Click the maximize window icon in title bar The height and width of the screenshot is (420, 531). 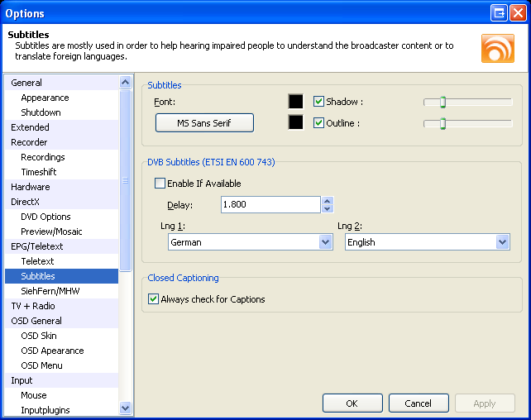[x=499, y=12]
